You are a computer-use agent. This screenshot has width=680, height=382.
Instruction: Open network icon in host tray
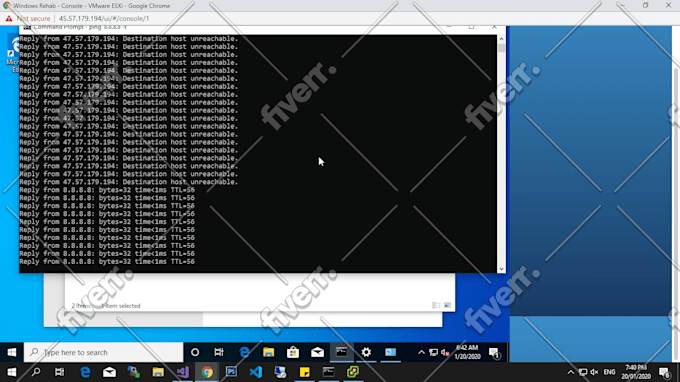(583, 372)
